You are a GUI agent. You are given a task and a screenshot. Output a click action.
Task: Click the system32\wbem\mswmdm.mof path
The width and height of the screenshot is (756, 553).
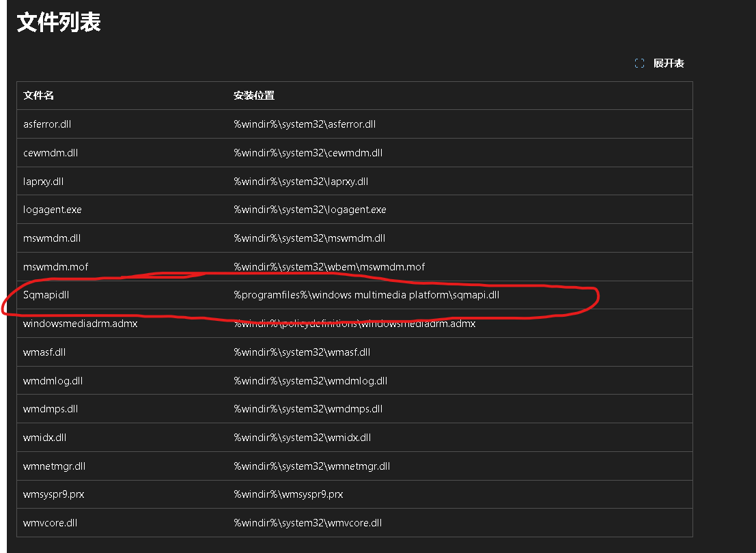[x=329, y=267]
